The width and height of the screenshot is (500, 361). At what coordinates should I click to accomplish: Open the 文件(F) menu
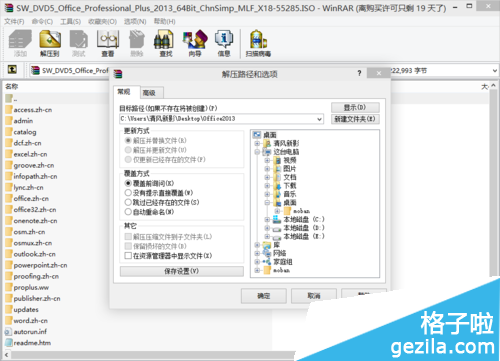[14, 22]
